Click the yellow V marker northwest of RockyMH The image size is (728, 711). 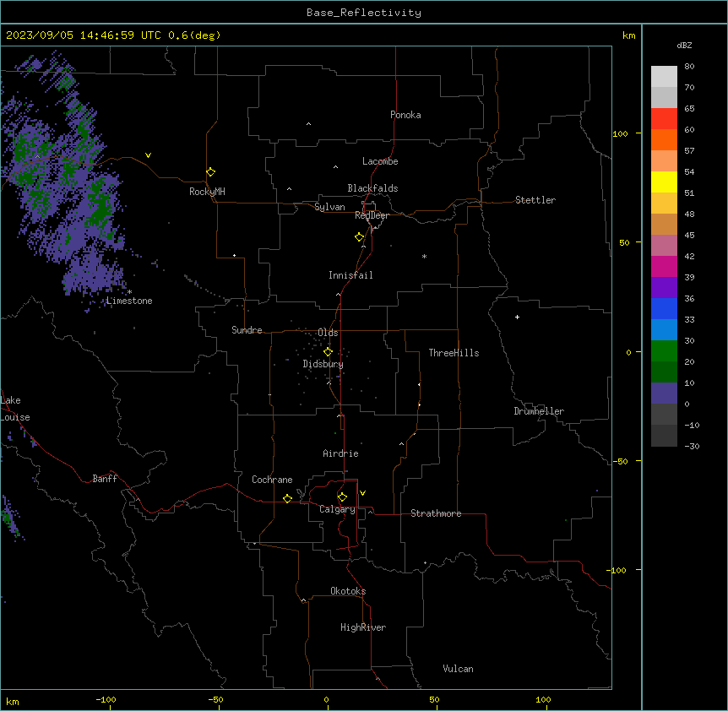pos(148,155)
